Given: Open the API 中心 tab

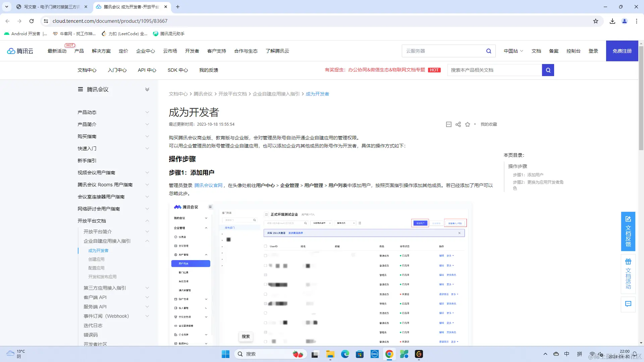Looking at the screenshot, I should pyautogui.click(x=147, y=70).
